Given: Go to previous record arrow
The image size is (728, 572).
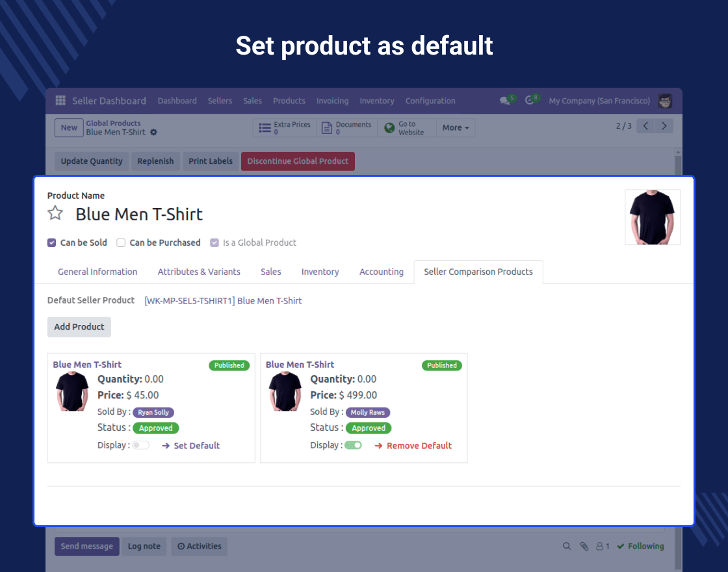Looking at the screenshot, I should coord(645,126).
